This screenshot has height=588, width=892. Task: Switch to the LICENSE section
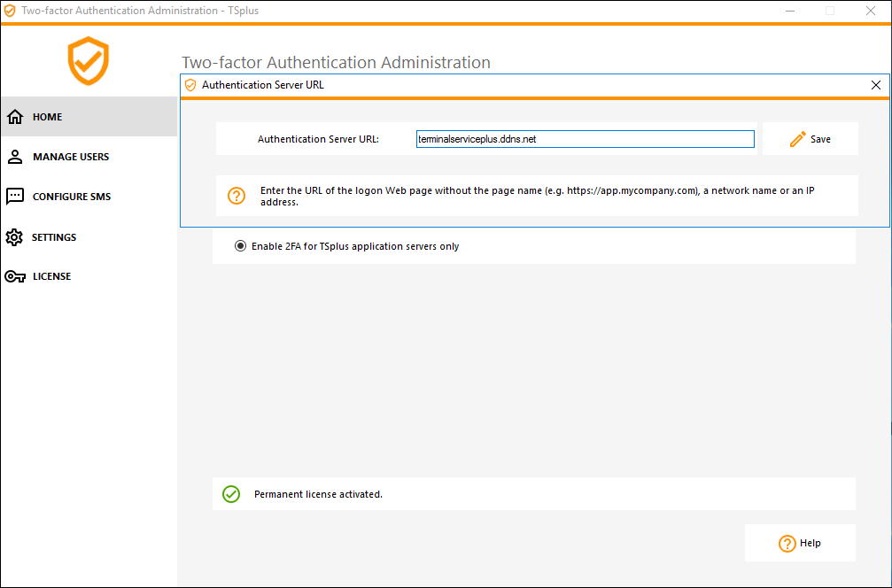(x=53, y=275)
